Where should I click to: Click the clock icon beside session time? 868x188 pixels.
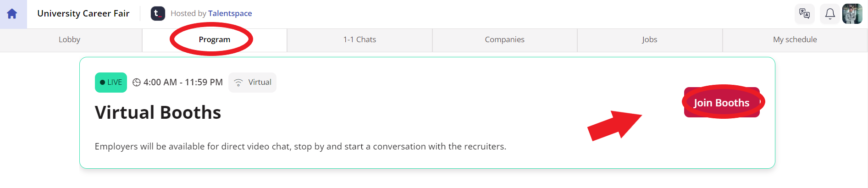(x=137, y=83)
